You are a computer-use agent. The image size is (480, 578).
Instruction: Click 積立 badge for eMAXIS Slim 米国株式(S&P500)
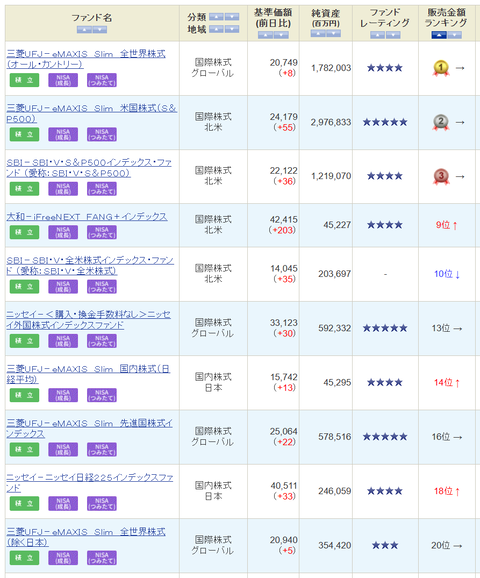click(x=24, y=134)
